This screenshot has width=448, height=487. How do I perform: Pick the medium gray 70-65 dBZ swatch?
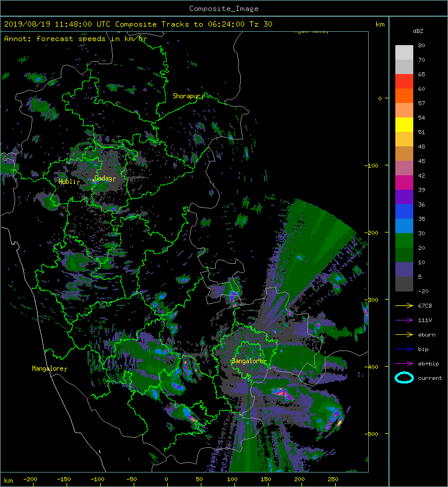point(404,67)
